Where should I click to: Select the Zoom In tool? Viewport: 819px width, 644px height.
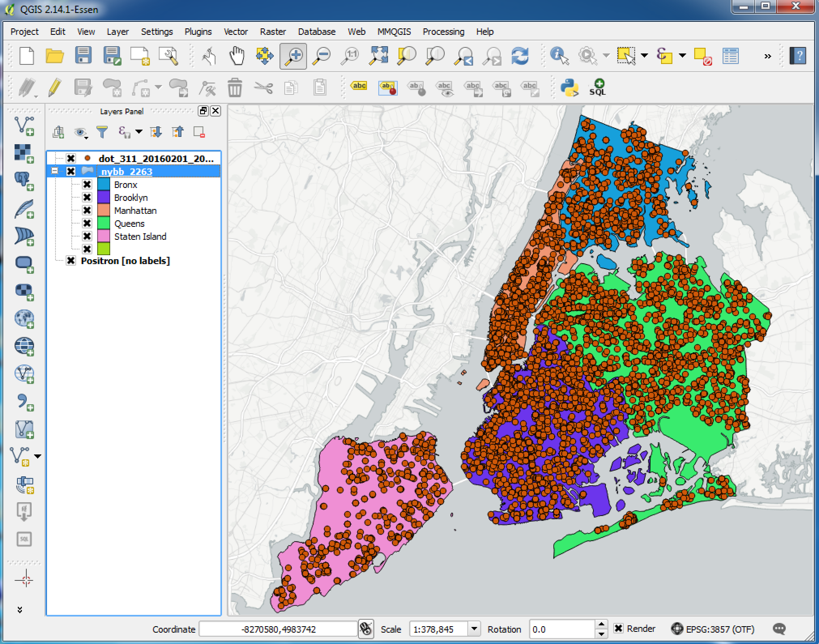293,56
